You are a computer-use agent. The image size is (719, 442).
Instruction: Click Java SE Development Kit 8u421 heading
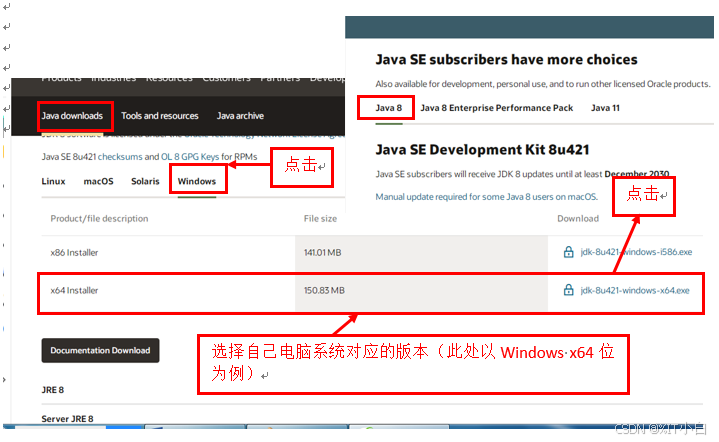pyautogui.click(x=482, y=150)
